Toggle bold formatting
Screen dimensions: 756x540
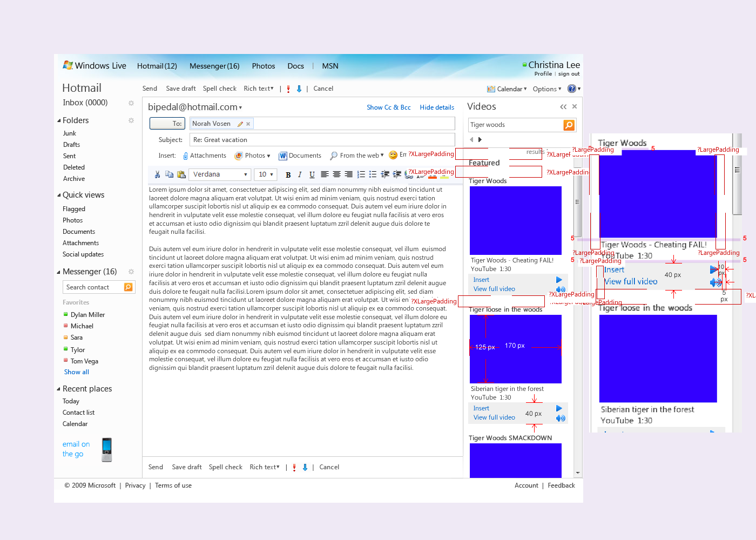[x=288, y=174]
